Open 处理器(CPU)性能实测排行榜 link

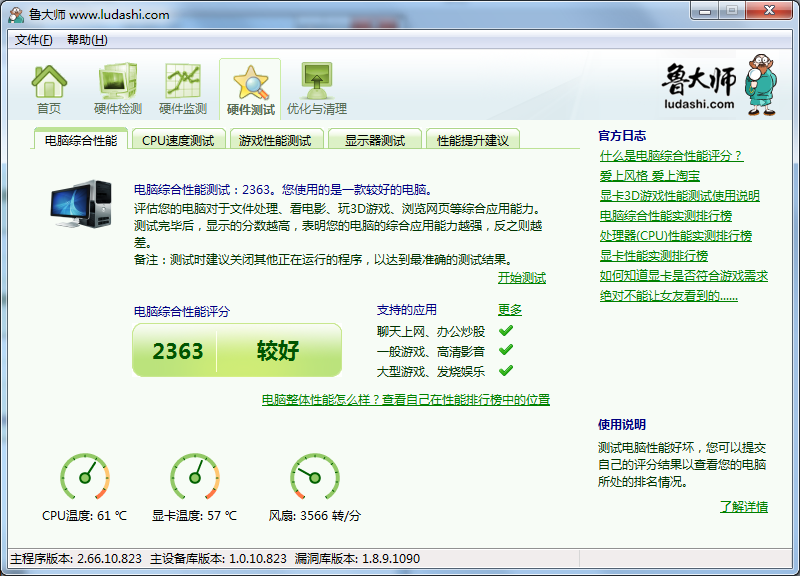click(x=676, y=236)
